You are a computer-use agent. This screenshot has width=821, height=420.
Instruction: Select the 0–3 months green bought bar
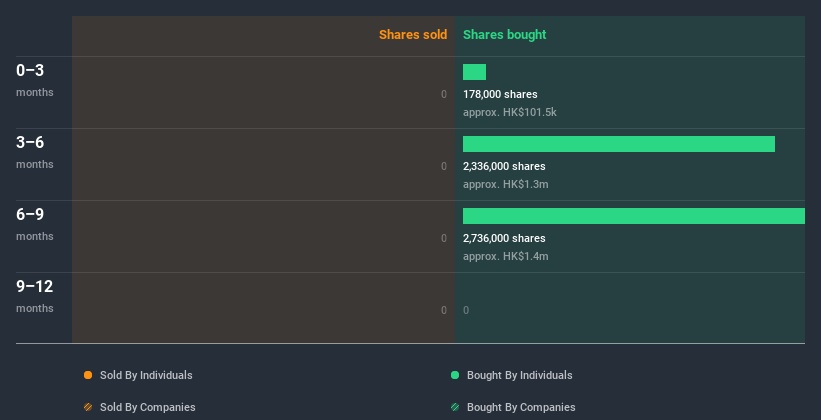[474, 72]
